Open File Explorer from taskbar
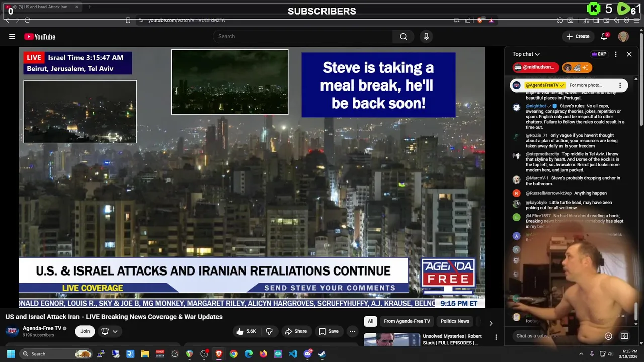 click(145, 354)
